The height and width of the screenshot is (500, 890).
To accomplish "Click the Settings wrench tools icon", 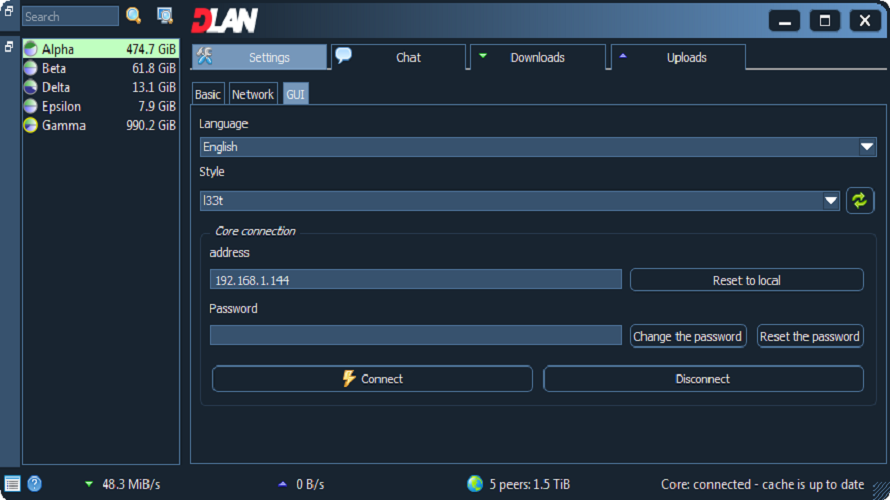I will coord(205,56).
